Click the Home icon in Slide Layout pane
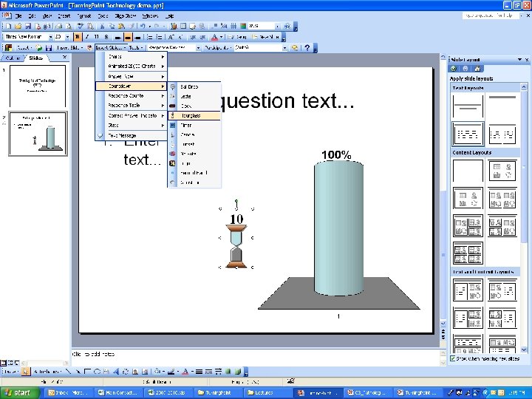 pyautogui.click(x=477, y=69)
